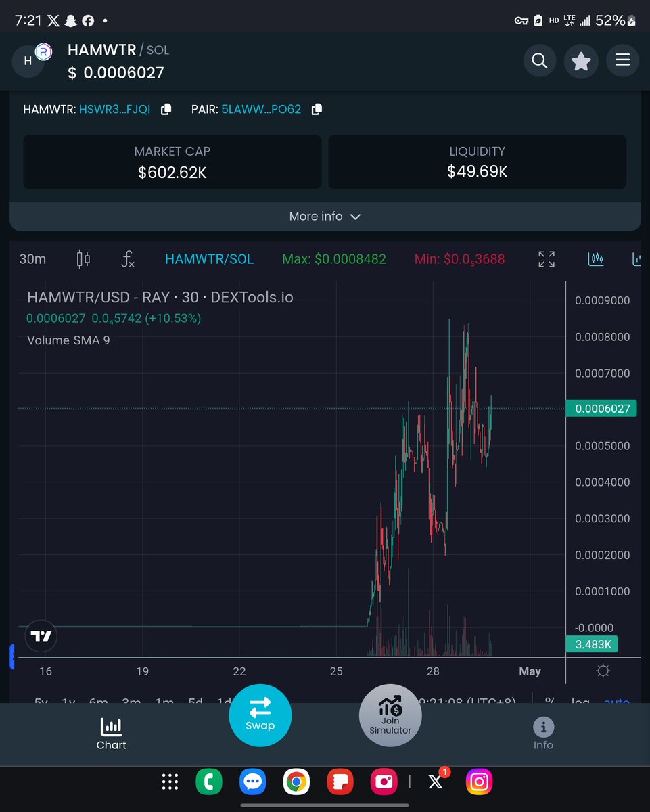Click the MARKET CAP $602.62K card
Screen dimensions: 650x812
click(x=172, y=162)
